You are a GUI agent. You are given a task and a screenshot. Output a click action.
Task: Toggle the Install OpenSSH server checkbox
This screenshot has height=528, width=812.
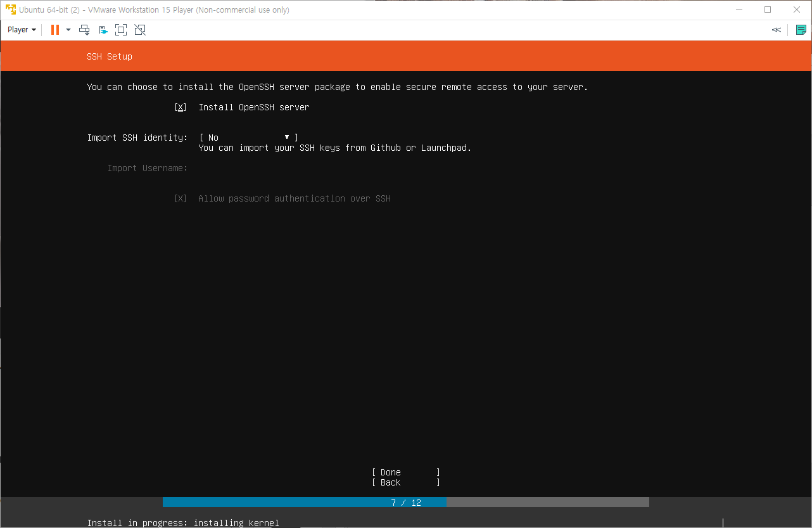click(181, 107)
